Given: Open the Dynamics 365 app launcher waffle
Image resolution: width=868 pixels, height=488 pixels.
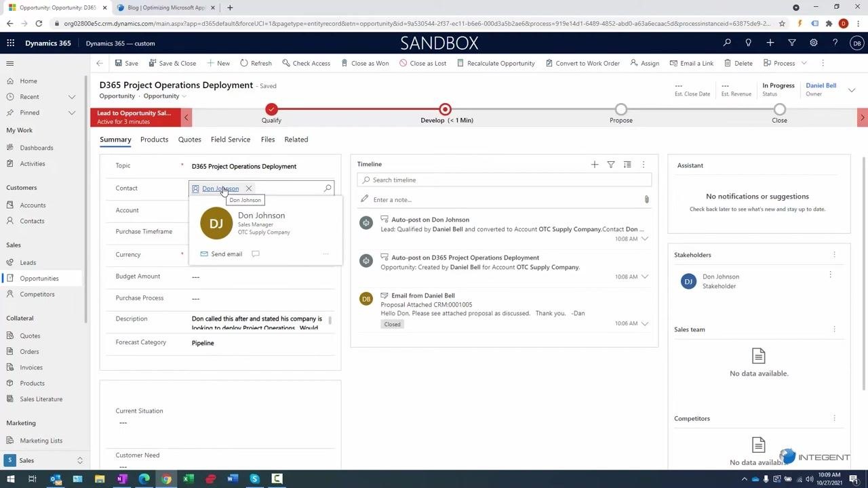Looking at the screenshot, I should [x=10, y=43].
